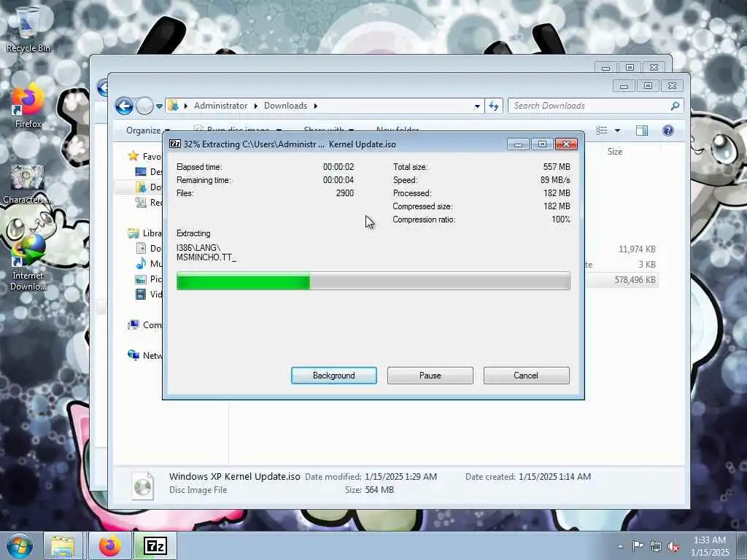Select Favorites star in navigation pane

tap(133, 156)
